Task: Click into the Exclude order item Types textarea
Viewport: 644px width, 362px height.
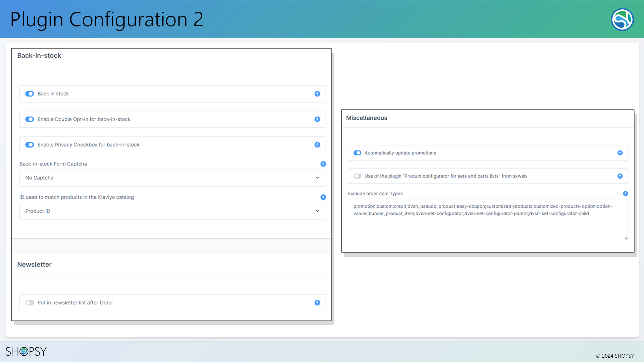Action: point(488,220)
